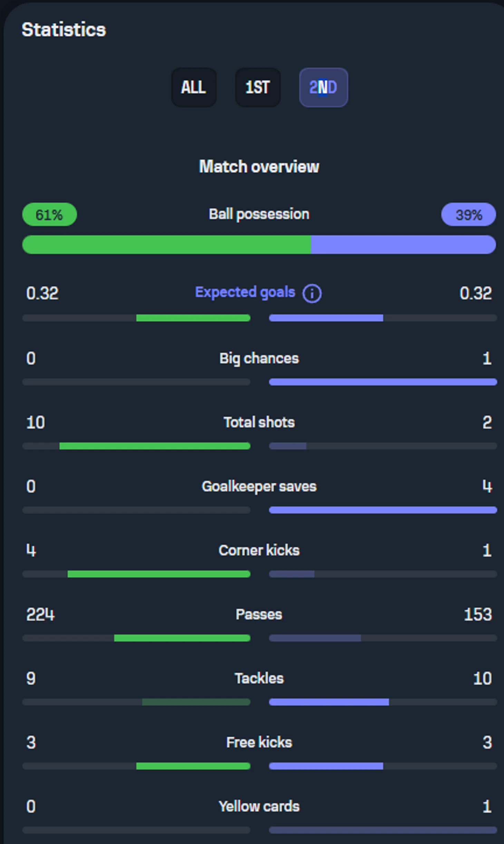Click the Passes stat label
Viewport: 504px width, 844px height.
tap(259, 614)
